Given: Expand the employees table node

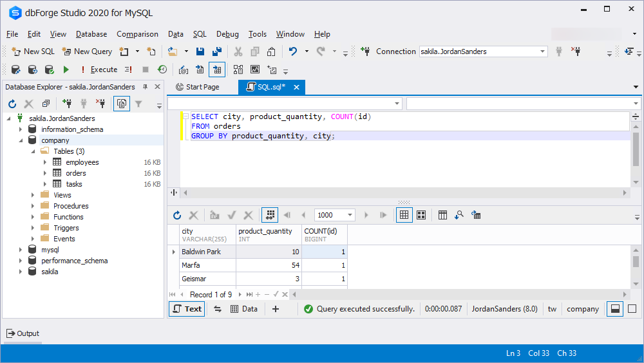Looking at the screenshot, I should pos(45,162).
